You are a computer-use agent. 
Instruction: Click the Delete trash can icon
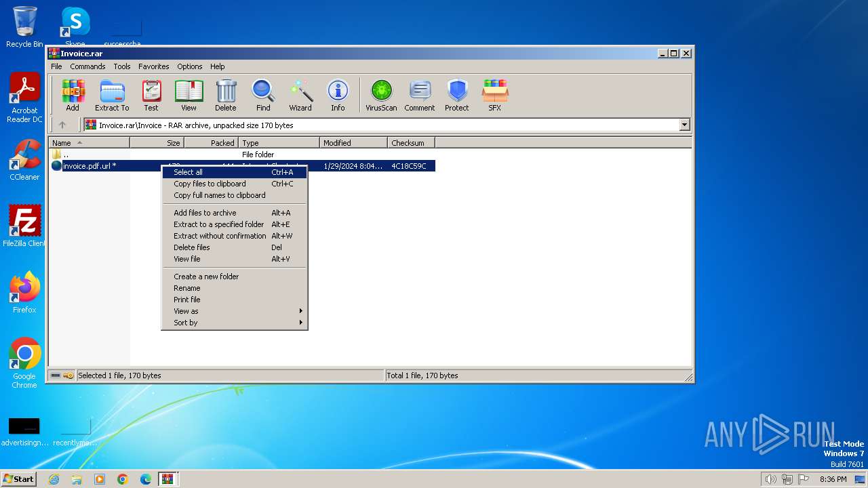point(226,95)
